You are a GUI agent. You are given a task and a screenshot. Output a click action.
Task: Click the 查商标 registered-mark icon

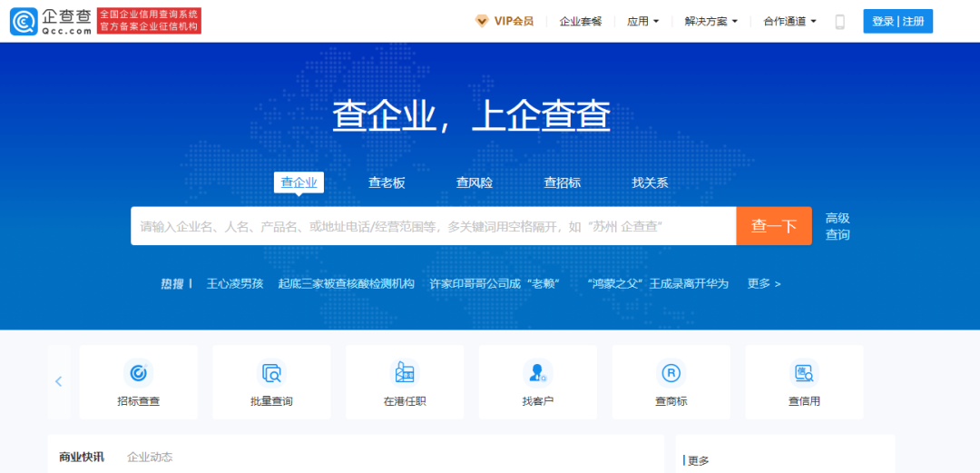tap(671, 373)
